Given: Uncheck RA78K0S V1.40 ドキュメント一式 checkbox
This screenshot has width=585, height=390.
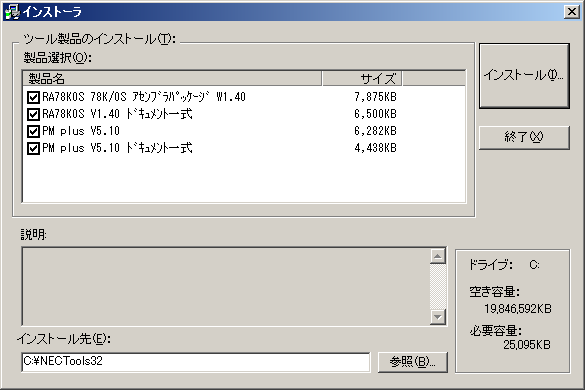Looking at the screenshot, I should (x=33, y=114).
